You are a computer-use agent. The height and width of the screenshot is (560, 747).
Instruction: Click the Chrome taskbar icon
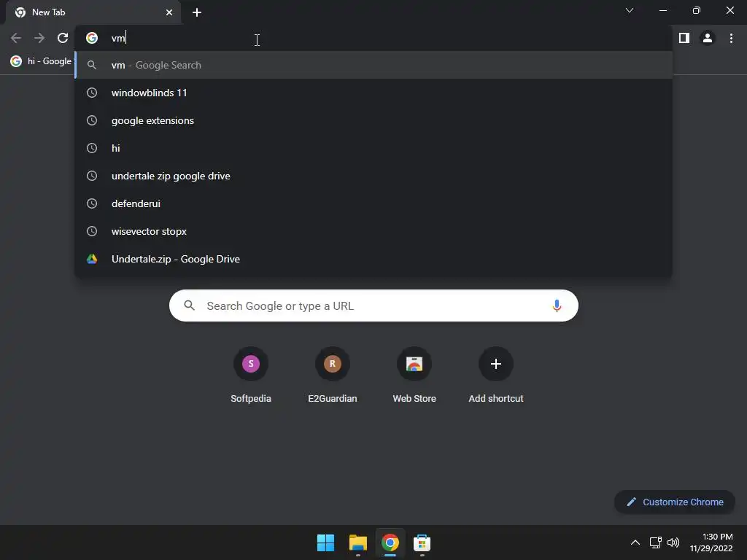pos(390,542)
